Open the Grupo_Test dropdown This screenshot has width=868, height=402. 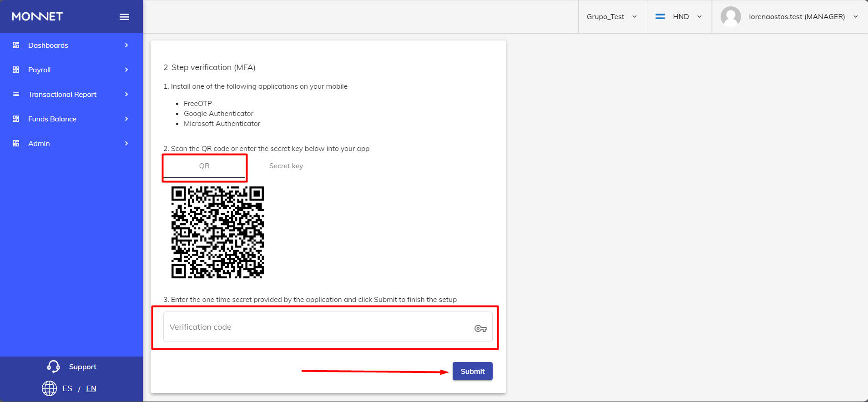612,16
